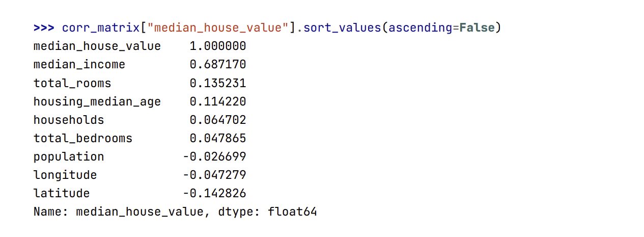Image resolution: width=644 pixels, height=237 pixels.
Task: Select the median_income row label
Action: point(79,65)
